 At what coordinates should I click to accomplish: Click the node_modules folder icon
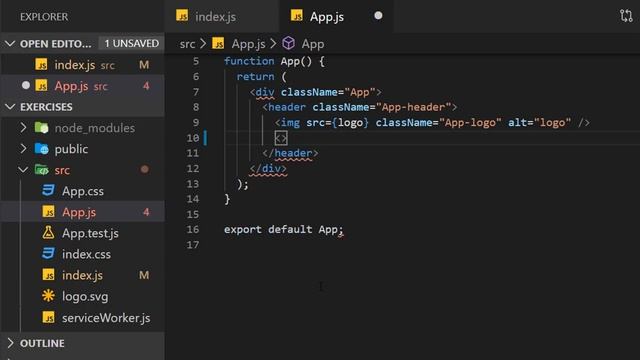pyautogui.click(x=42, y=128)
